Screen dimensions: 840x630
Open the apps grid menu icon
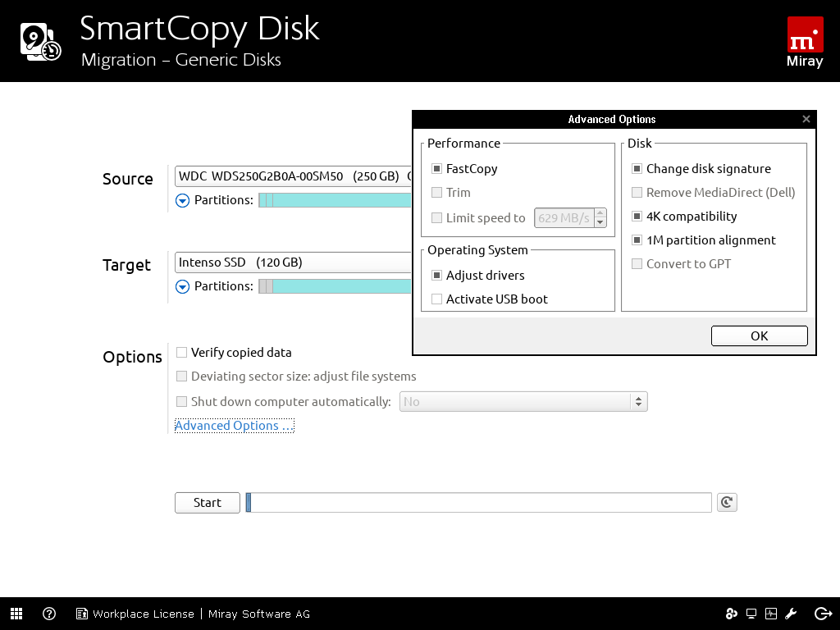click(x=16, y=614)
